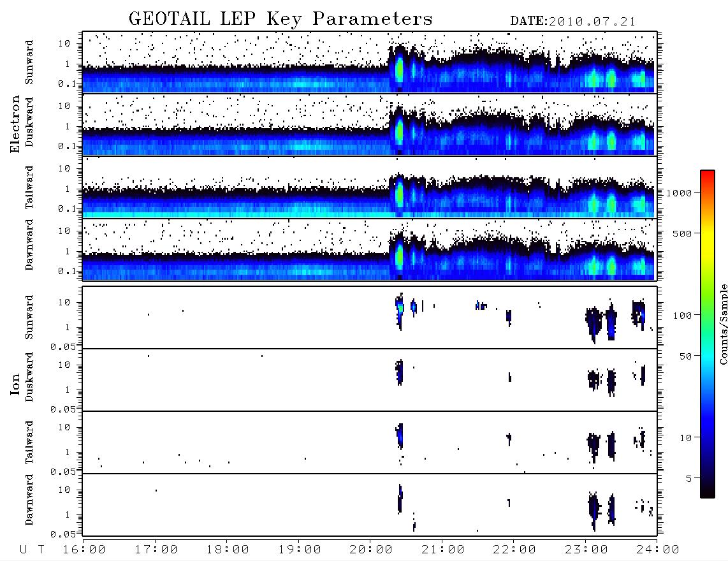Click the 50 colorbar tick label

[x=685, y=356]
